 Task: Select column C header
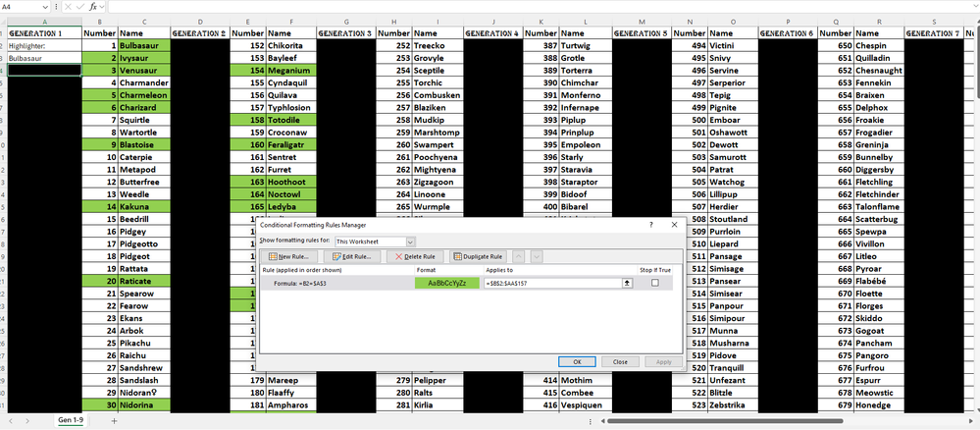(x=144, y=22)
